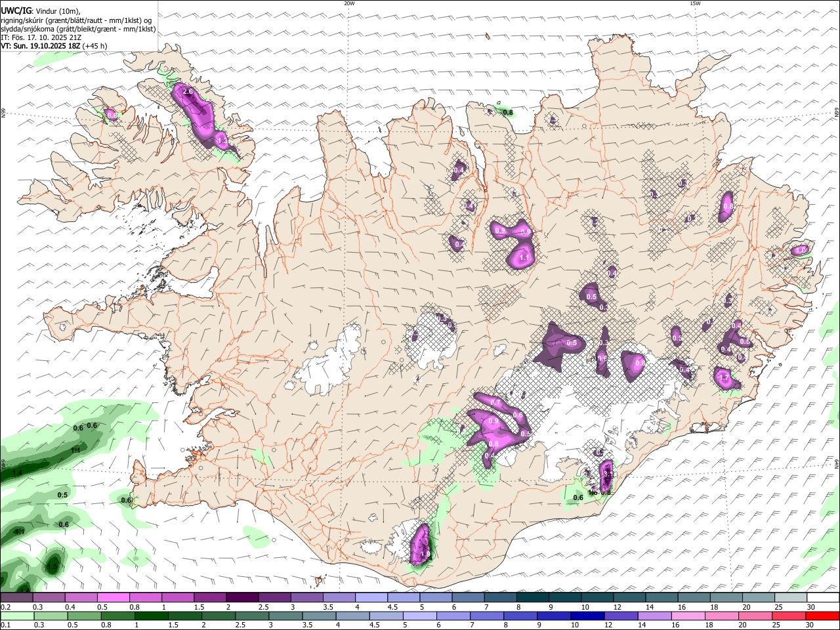Pick the lavender top swatch between 4 and 4.5
This screenshot has height=630, width=840.
371,598
